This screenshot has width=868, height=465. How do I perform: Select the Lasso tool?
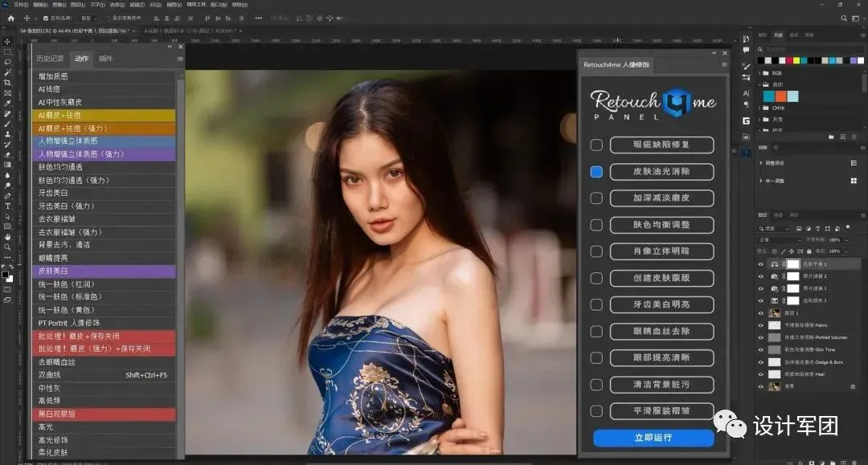7,62
